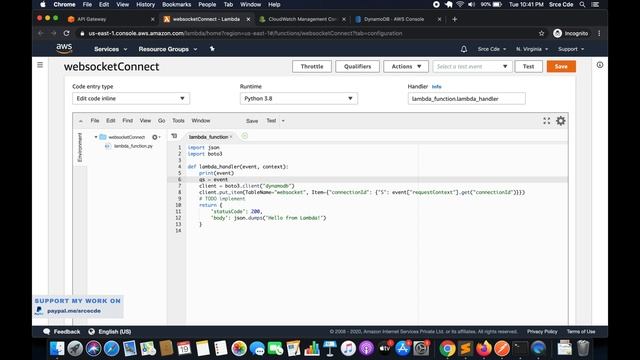Open Srce Cde account dropdown
Screen dimensions: 640x360
[491, 49]
